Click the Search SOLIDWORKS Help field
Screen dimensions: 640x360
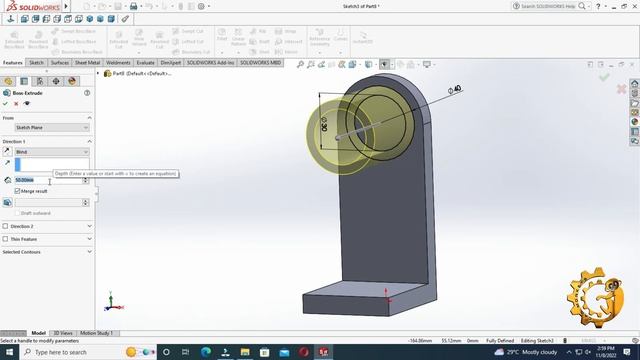[548, 6]
